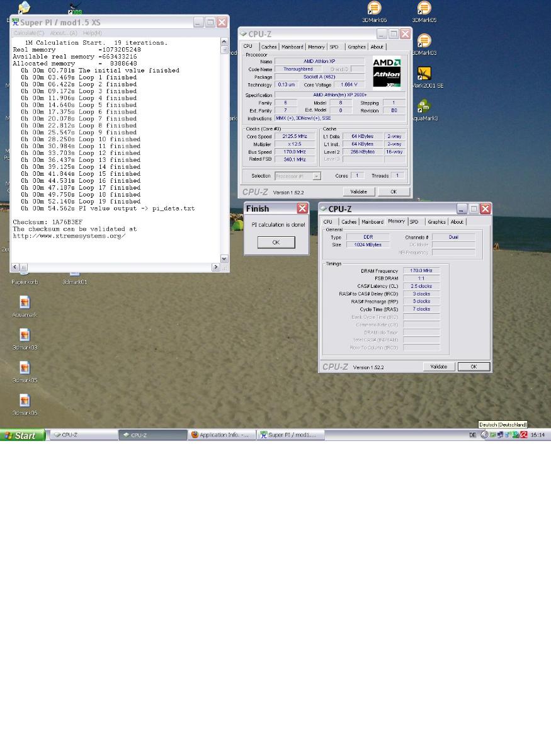Click the http://www.xtremesystems.org/ text
This screenshot has width=551, height=756.
(69, 236)
